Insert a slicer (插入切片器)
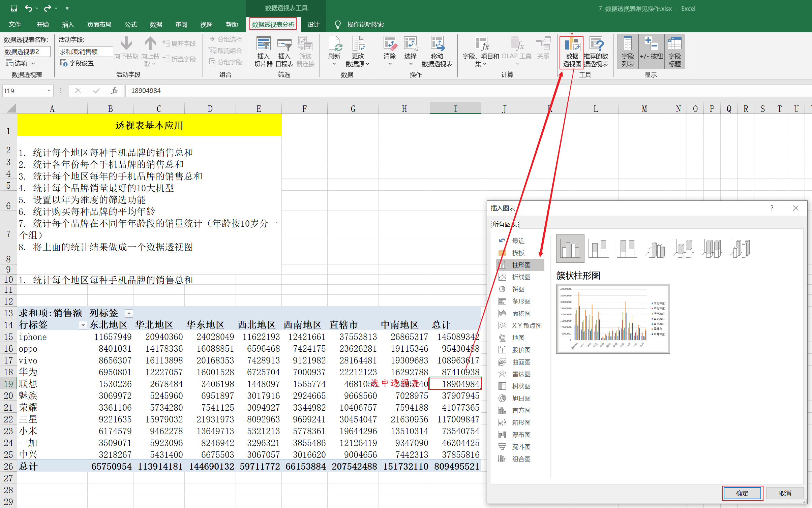812x508 pixels. pyautogui.click(x=263, y=52)
